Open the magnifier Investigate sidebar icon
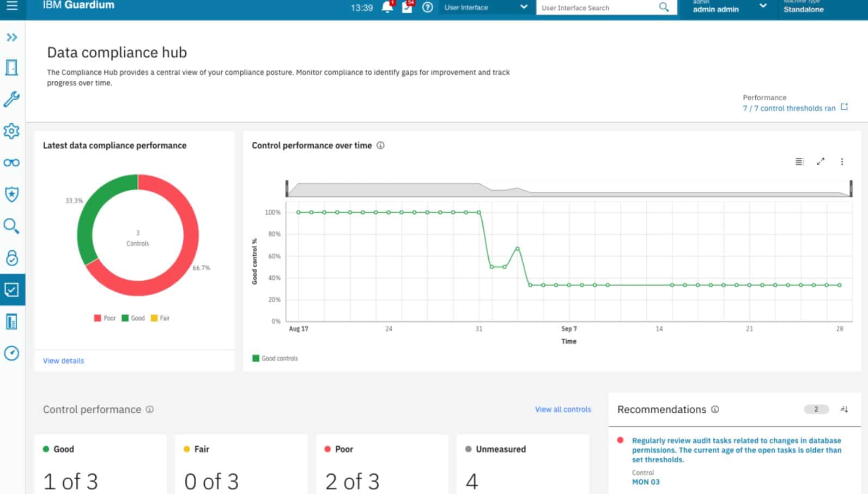The height and width of the screenshot is (494, 868). click(12, 226)
